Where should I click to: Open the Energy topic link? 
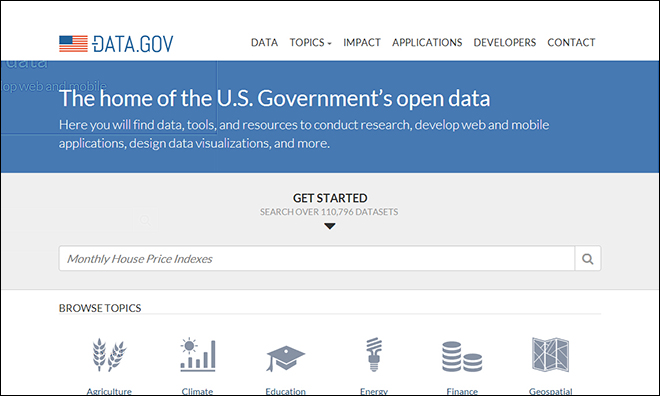(x=374, y=391)
